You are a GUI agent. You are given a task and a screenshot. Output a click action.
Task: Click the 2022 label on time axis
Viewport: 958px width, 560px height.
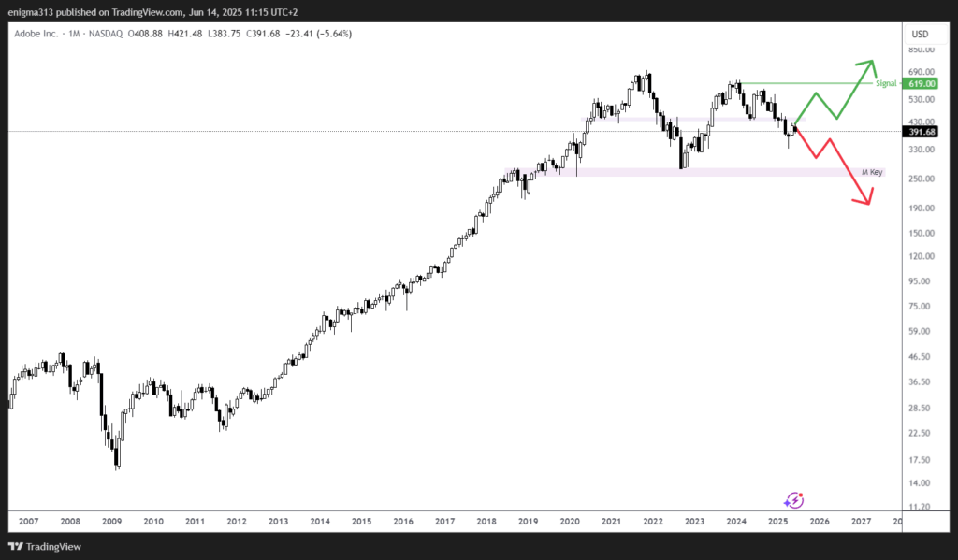click(653, 522)
